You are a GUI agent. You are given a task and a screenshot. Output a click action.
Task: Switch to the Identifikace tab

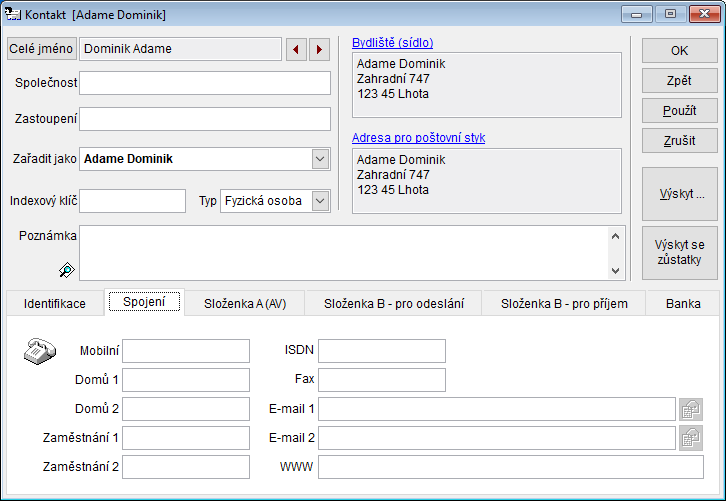55,303
